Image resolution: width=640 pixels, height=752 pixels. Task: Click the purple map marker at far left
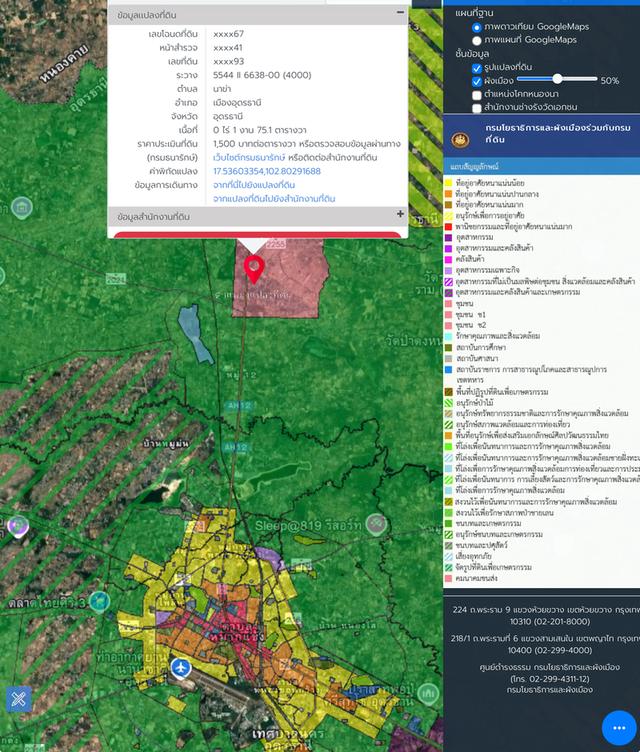click(x=17, y=525)
